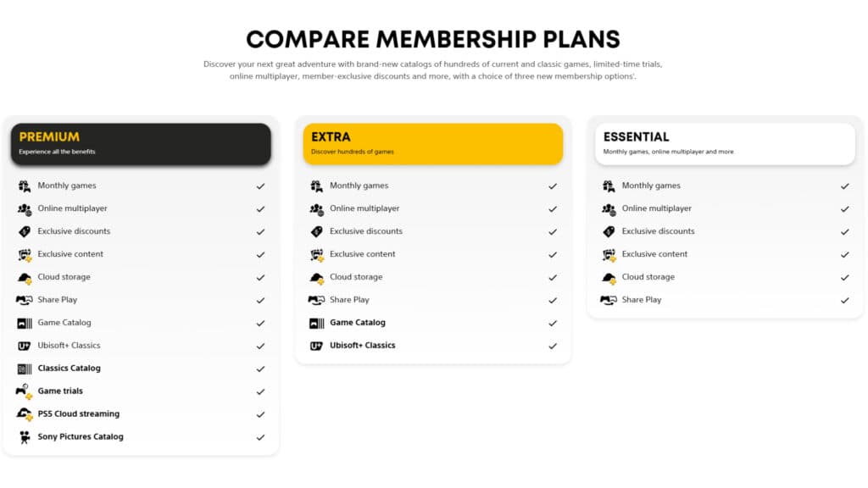Toggle the checkmark next to Game Catalog in Extra

click(553, 323)
